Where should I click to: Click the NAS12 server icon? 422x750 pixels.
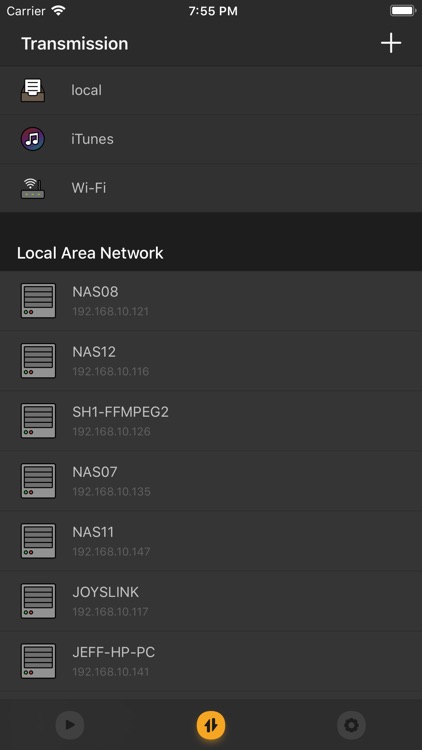pyautogui.click(x=38, y=361)
